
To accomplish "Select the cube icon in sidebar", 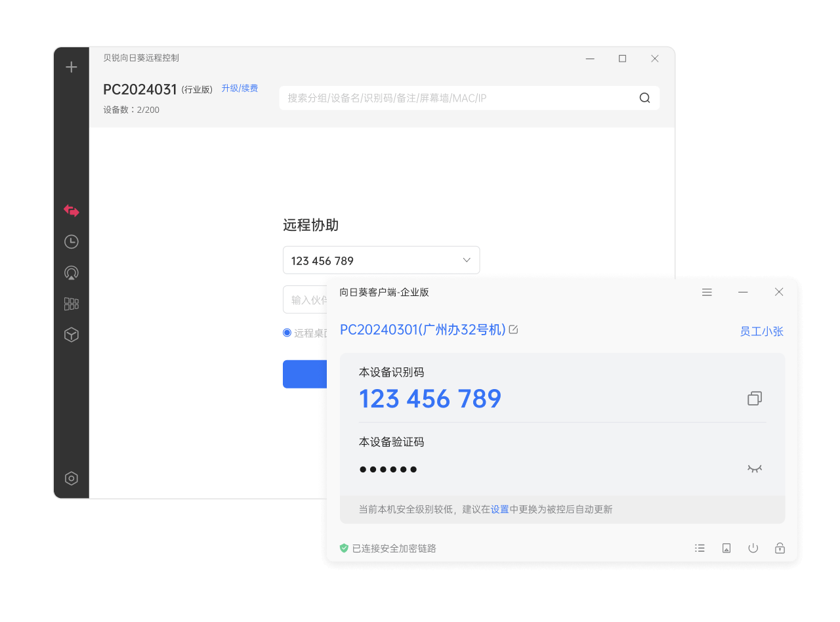I will pyautogui.click(x=71, y=335).
